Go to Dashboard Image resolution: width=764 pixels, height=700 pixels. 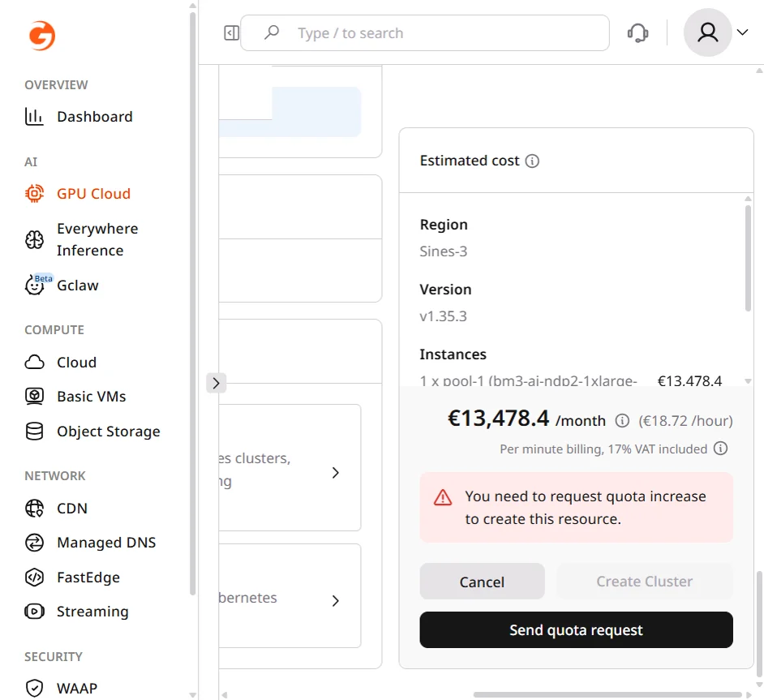pos(95,117)
